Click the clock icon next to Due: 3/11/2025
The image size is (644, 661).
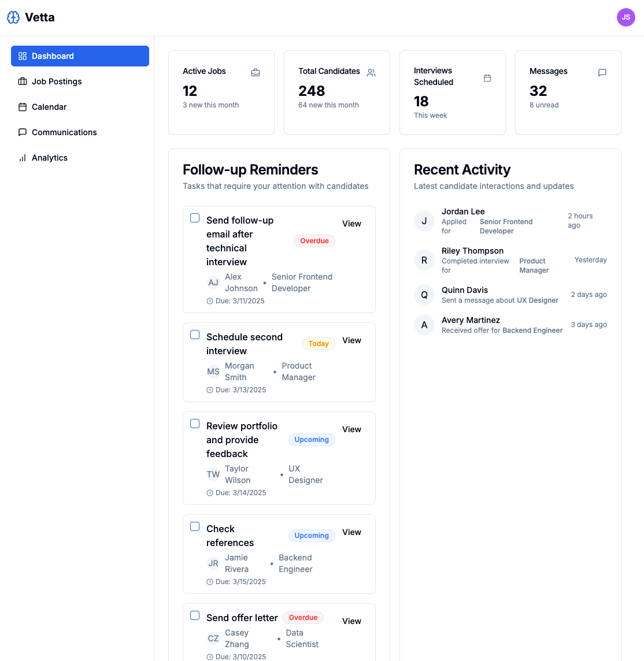(x=209, y=300)
